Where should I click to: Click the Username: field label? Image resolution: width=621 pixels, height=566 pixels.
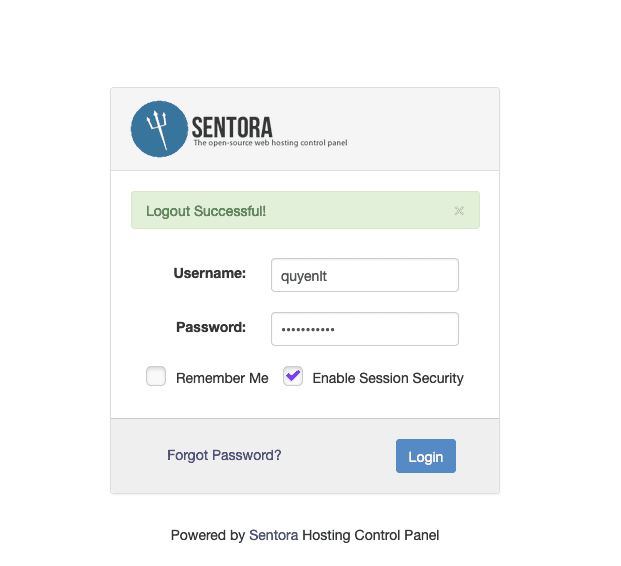click(209, 273)
